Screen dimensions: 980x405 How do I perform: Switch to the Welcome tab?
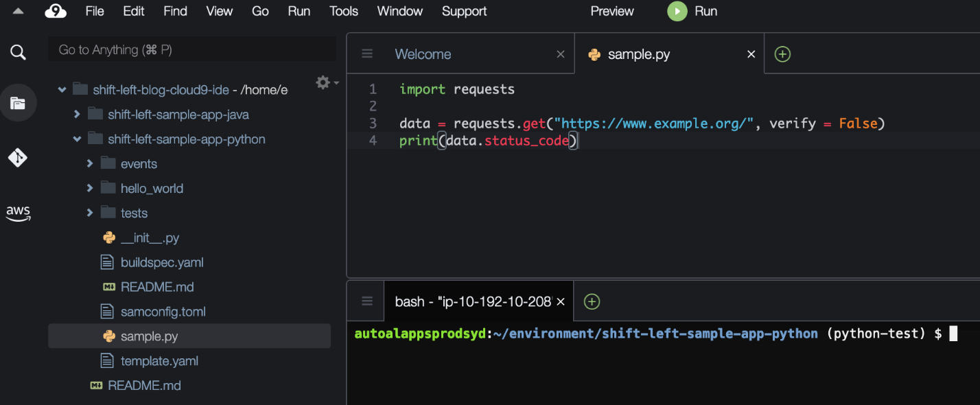tap(422, 54)
